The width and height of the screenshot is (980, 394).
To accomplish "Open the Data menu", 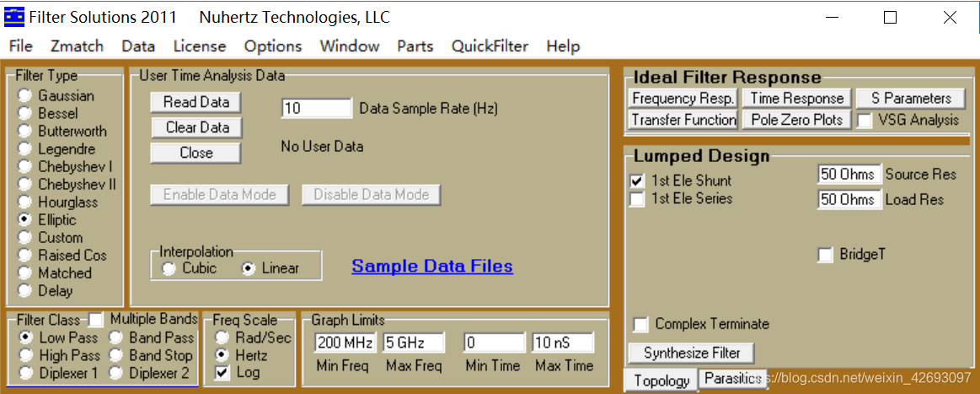I will coord(138,46).
